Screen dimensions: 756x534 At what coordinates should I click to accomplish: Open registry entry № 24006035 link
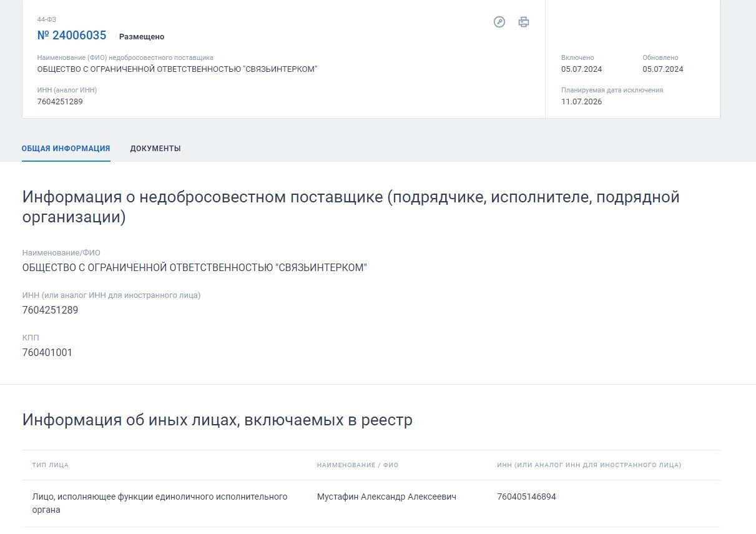pos(72,36)
